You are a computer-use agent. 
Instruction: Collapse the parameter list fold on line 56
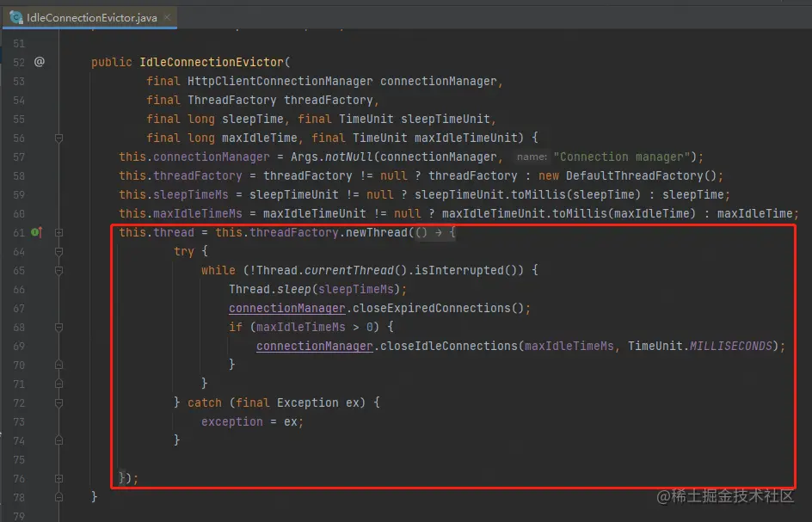click(59, 138)
